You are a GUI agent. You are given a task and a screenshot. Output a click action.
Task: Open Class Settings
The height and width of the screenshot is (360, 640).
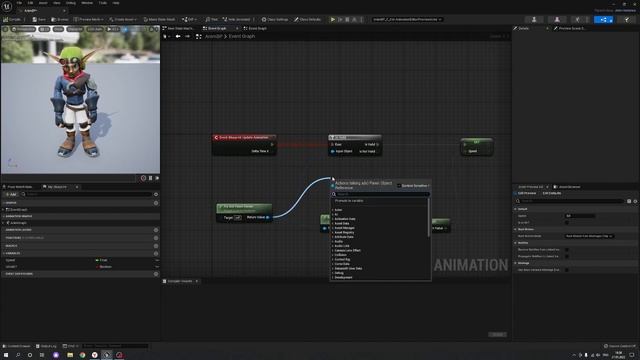click(275, 19)
